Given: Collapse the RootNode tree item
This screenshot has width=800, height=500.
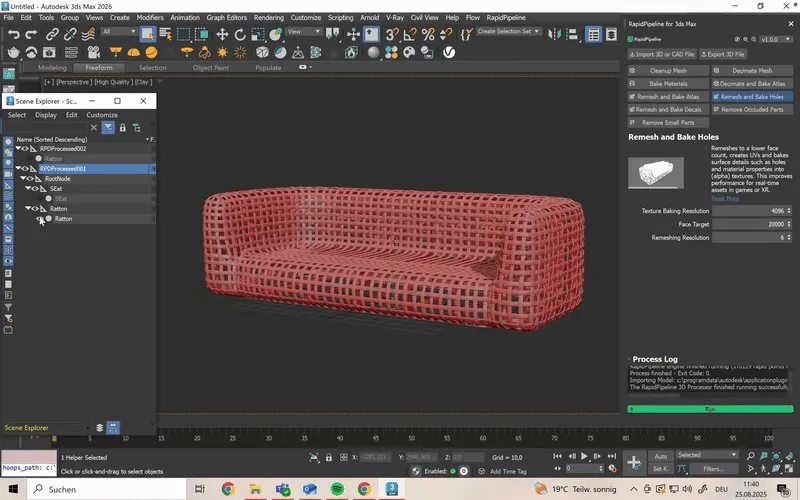Looking at the screenshot, I should pos(25,178).
